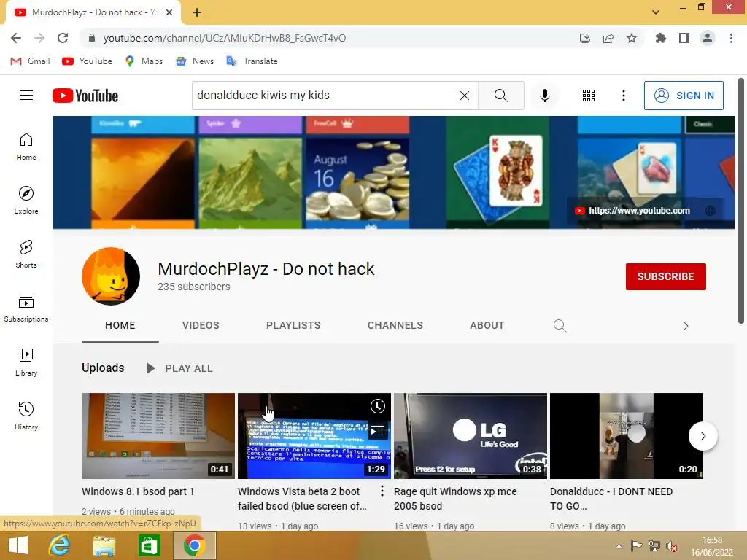This screenshot has height=560, width=747.
Task: Open Translate bookmark
Action: pos(252,61)
